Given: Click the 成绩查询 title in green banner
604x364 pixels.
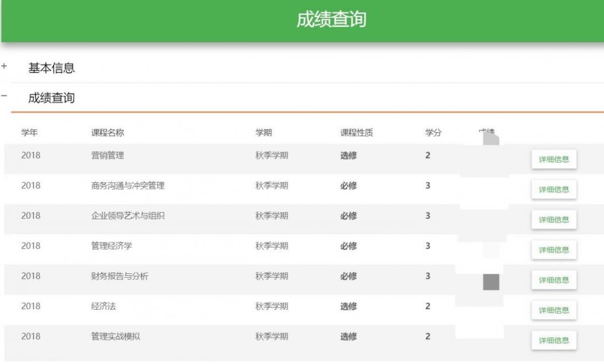Looking at the screenshot, I should (331, 20).
